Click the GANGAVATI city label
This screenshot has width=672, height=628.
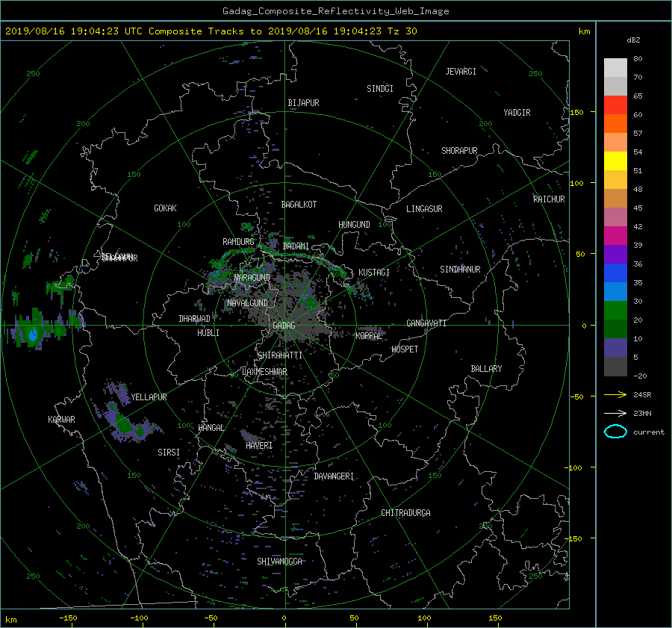[426, 323]
